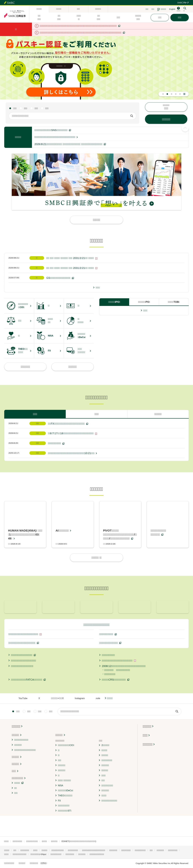Click the bar chart icon tile
This screenshot has height=868, width=193.
pos(41,306)
